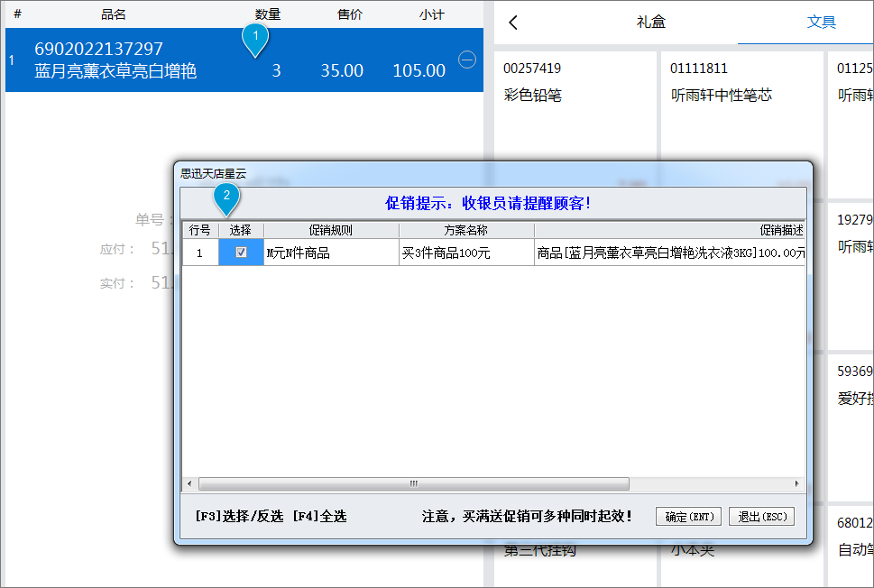
Task: Click the [F4]全选 hint text
Action: pos(319,517)
